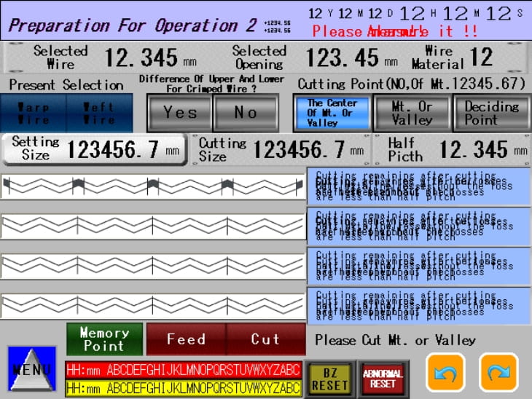
Task: Select first wire pattern with flag markers
Action: (x=153, y=186)
